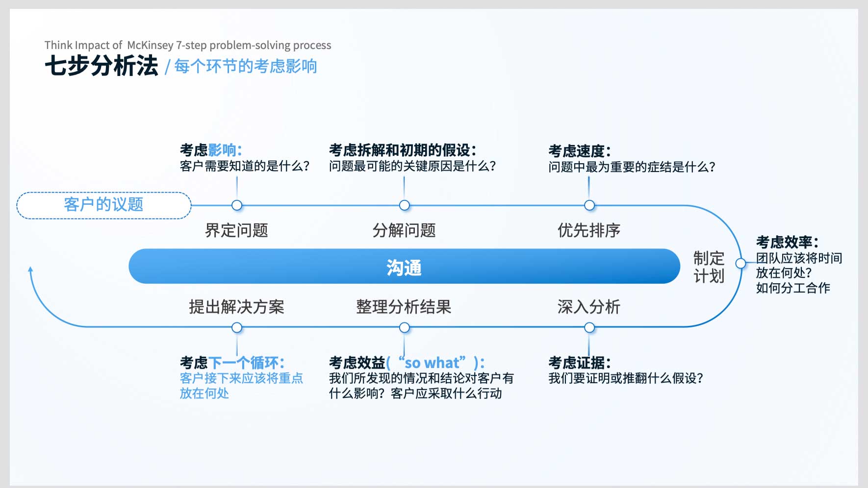Select subtitle 每个环节的考虑影响
868x488 pixels.
click(x=246, y=66)
